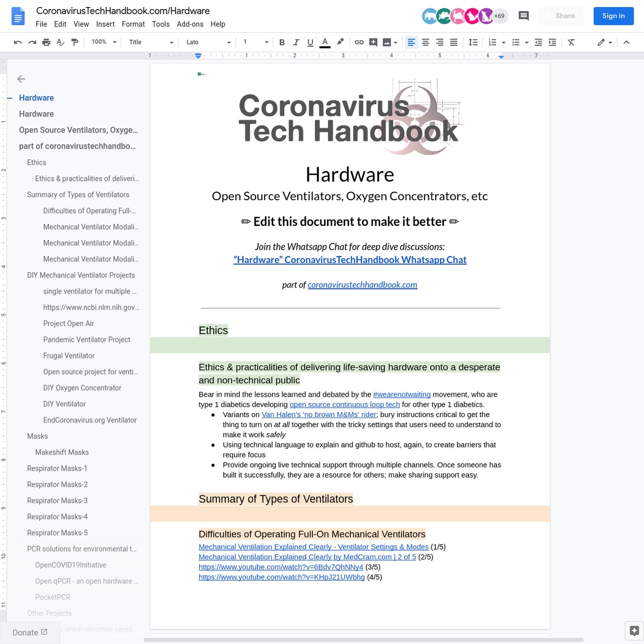This screenshot has height=644, width=644.
Task: Open the Add-ons menu
Action: click(190, 24)
